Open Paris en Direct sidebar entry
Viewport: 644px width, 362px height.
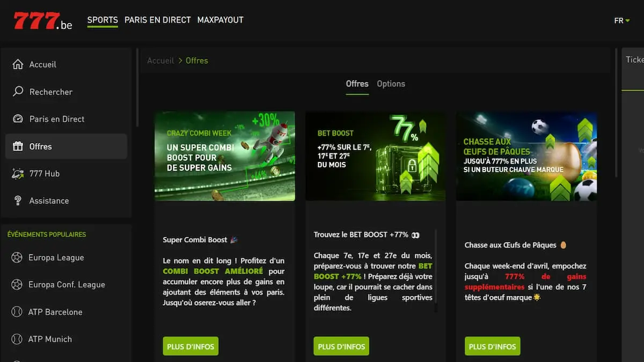[66, 119]
